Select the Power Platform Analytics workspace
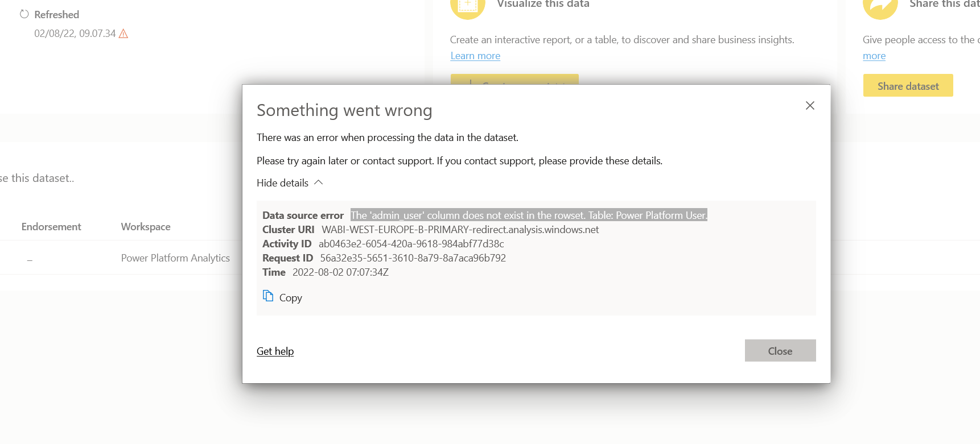 (x=175, y=258)
